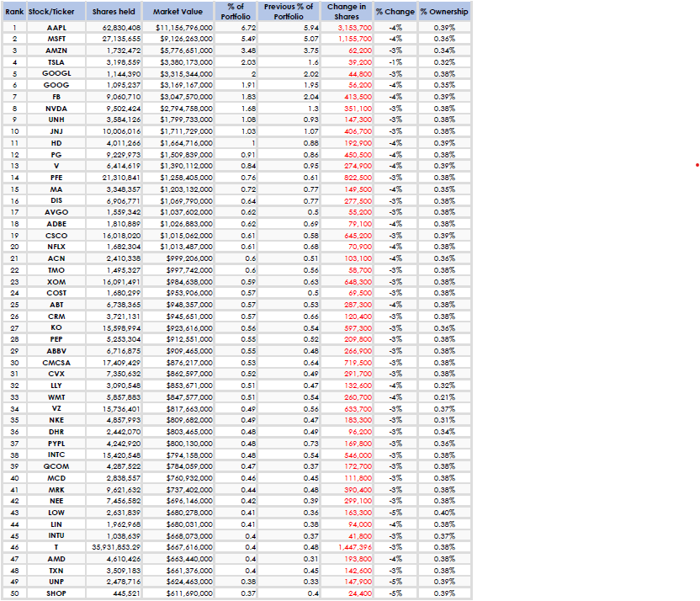
Task: Click INTC shares held 15,420,548
Action: [114, 455]
